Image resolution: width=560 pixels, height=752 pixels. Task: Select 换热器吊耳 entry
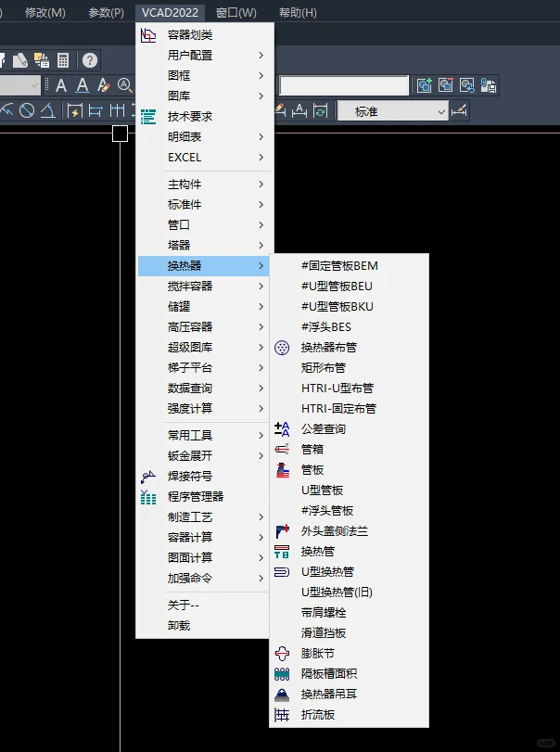pyautogui.click(x=349, y=694)
